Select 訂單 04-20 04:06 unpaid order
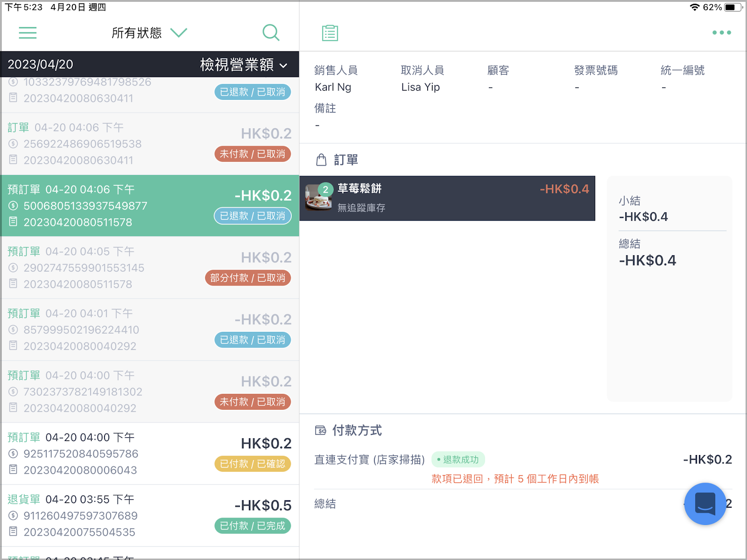Viewport: 747px width, 560px height. pos(150,144)
